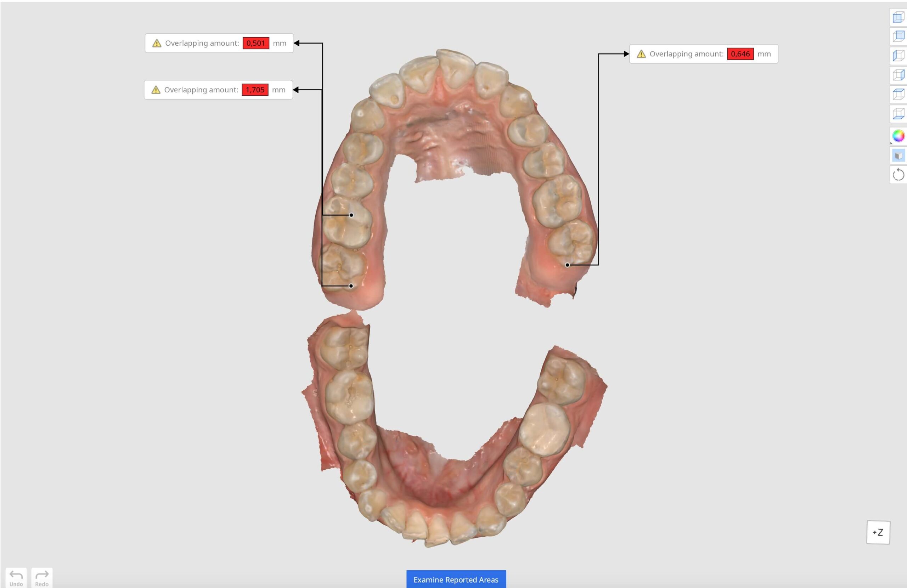Select the 1,705 mm overlapping amount label
This screenshot has height=588, width=907.
(218, 90)
